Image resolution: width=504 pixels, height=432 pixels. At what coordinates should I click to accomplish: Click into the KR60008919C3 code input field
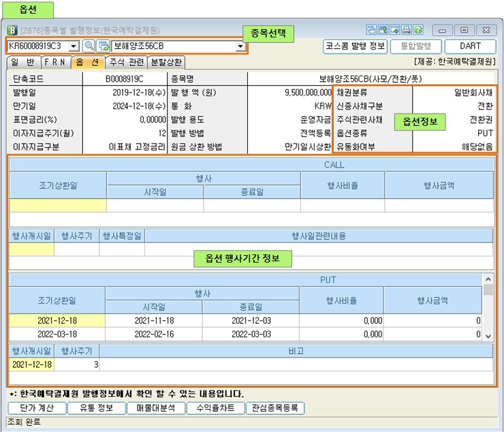point(38,46)
